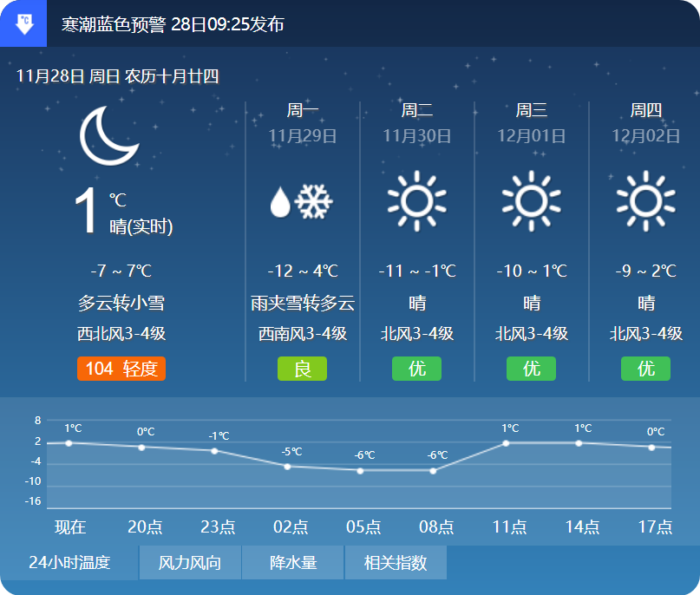The height and width of the screenshot is (595, 700).
Task: Select the 相关指数 tab
Action: (396, 562)
